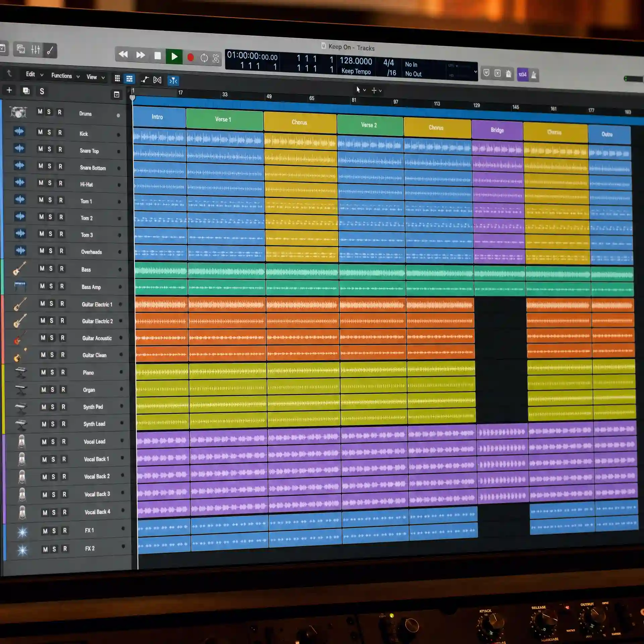Click the waveform icon of the Tom 3 track
Screen dimensions: 644x644
pyautogui.click(x=20, y=233)
